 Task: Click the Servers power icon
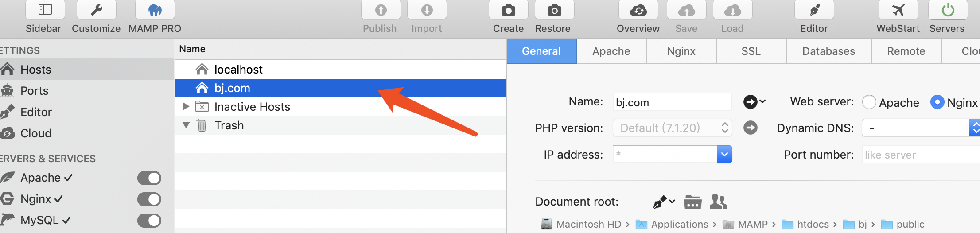[948, 9]
